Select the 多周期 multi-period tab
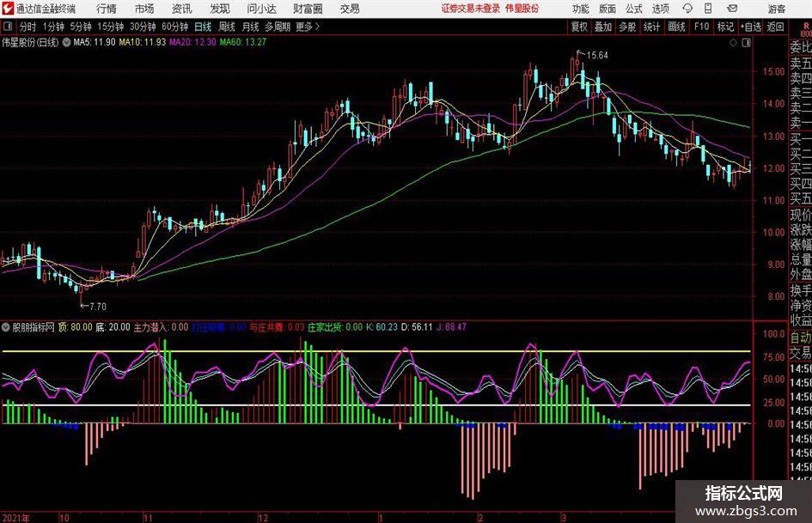Image resolution: width=812 pixels, height=523 pixels. pyautogui.click(x=278, y=27)
